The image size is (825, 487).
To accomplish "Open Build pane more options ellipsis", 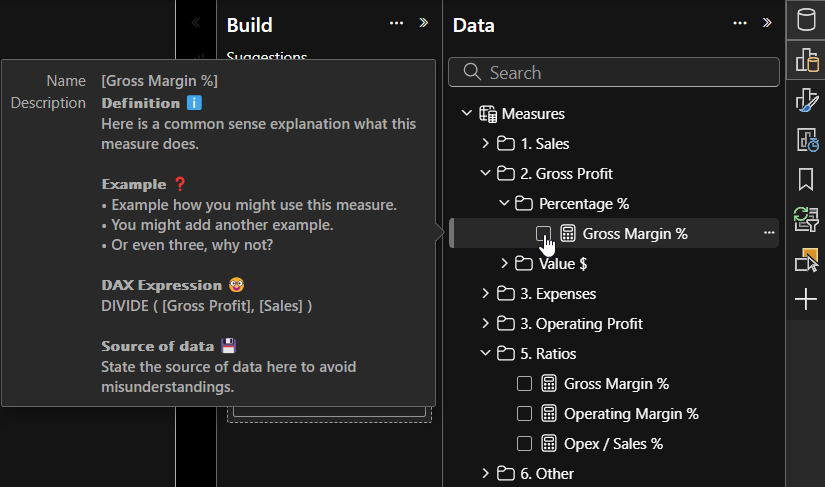I will click(396, 23).
